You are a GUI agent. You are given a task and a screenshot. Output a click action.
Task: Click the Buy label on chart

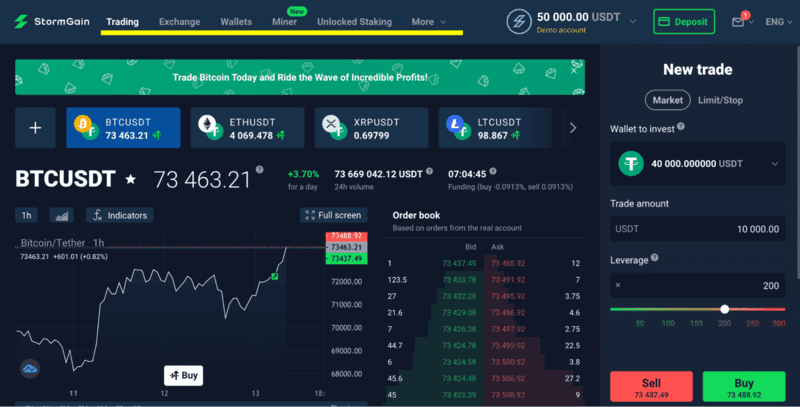pos(184,375)
